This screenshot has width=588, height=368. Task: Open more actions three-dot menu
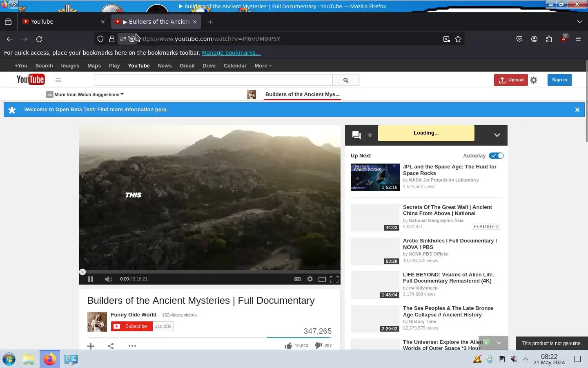[132, 346]
